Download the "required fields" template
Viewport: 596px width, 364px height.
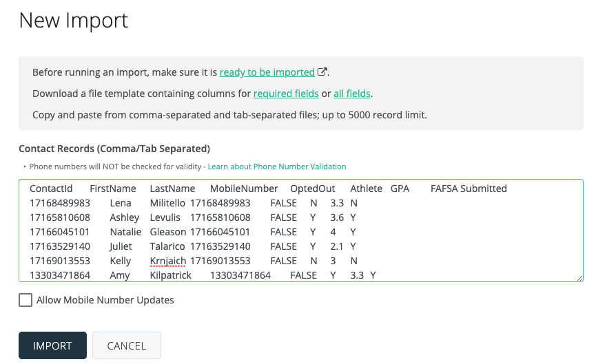[286, 94]
